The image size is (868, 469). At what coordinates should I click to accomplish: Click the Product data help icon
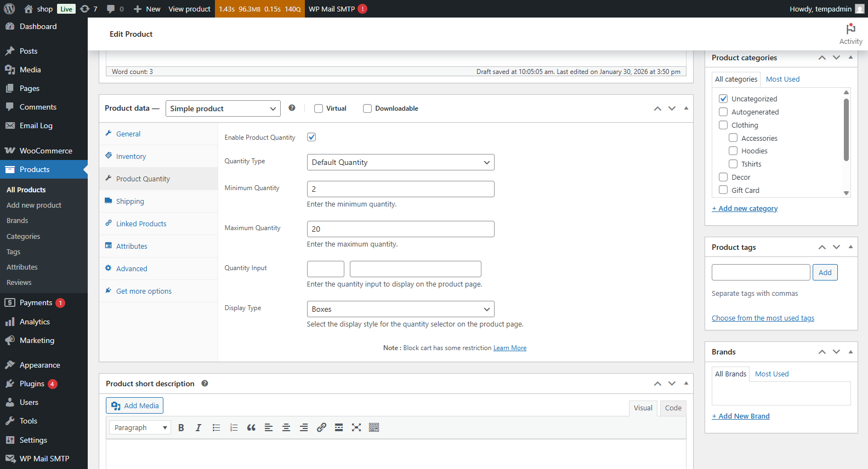pyautogui.click(x=292, y=108)
